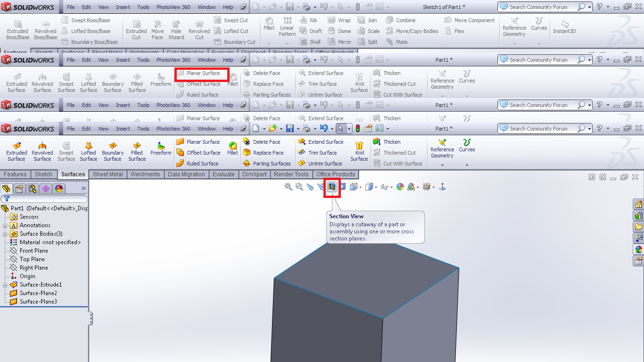Expand the Surface-Extrude1 feature node

[x=5, y=285]
